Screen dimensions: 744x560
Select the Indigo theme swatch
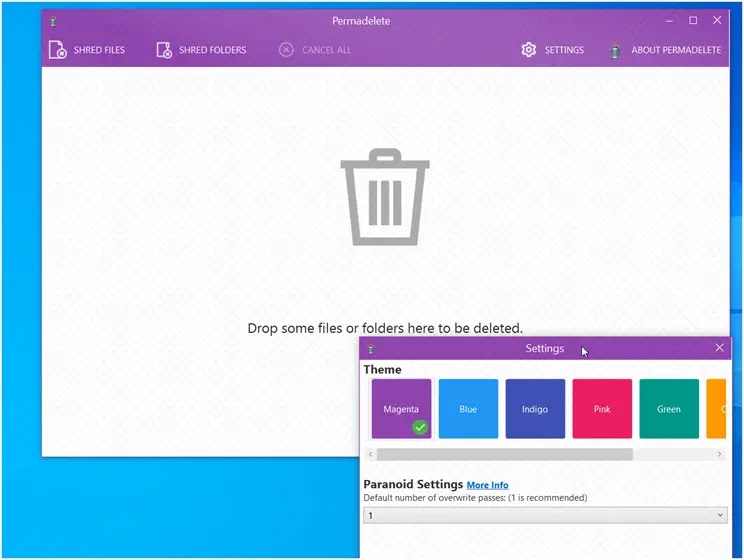(x=535, y=409)
